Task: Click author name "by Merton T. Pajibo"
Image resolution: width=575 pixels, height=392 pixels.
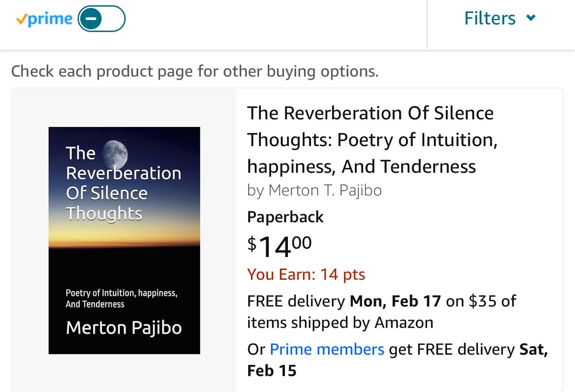Action: 314,190
